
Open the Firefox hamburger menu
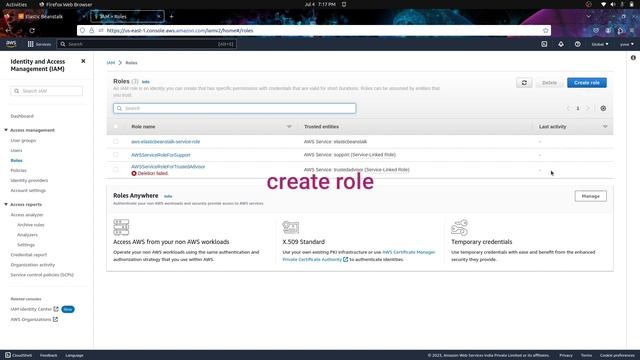pyautogui.click(x=632, y=31)
